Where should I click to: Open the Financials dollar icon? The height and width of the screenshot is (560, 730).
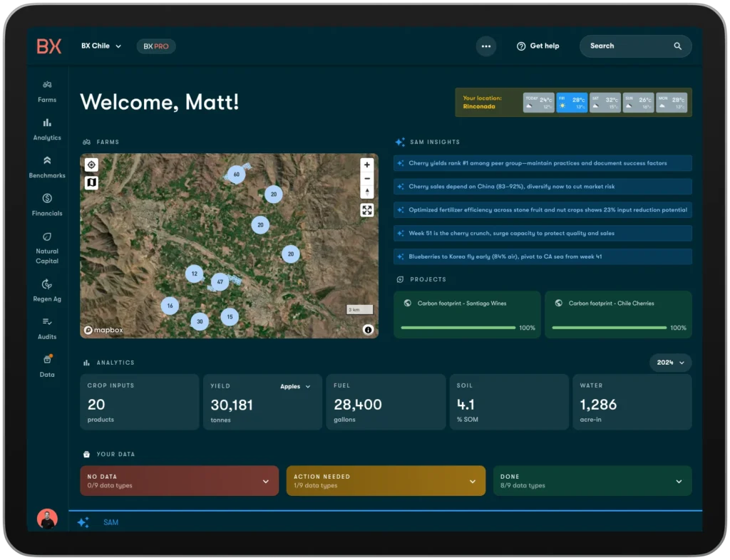47,199
